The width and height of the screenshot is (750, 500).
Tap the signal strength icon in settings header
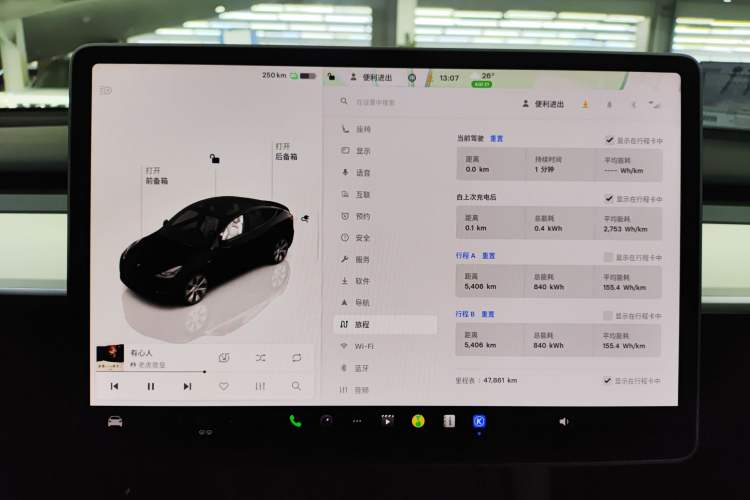[x=654, y=104]
